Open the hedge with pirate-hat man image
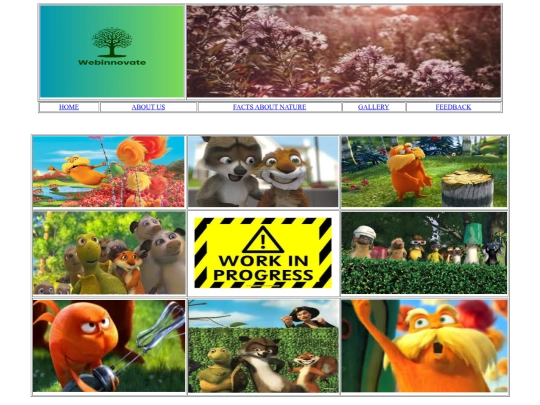The image size is (540, 405). 263,346
